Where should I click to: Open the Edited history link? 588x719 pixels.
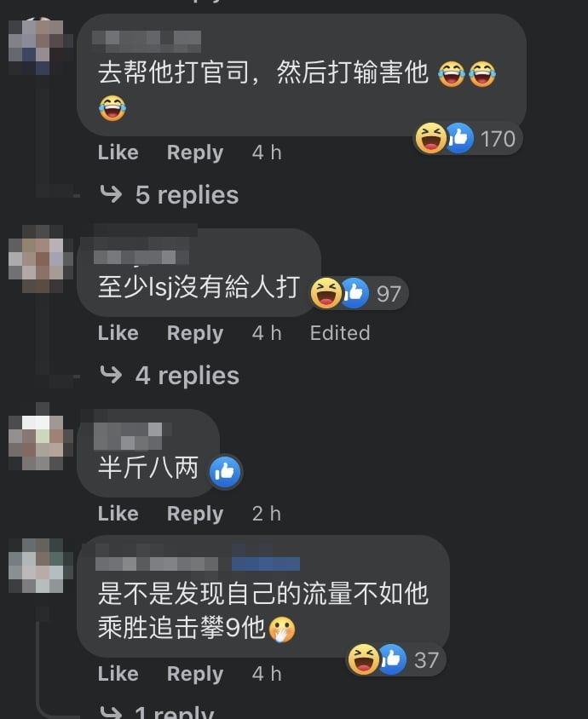click(340, 333)
